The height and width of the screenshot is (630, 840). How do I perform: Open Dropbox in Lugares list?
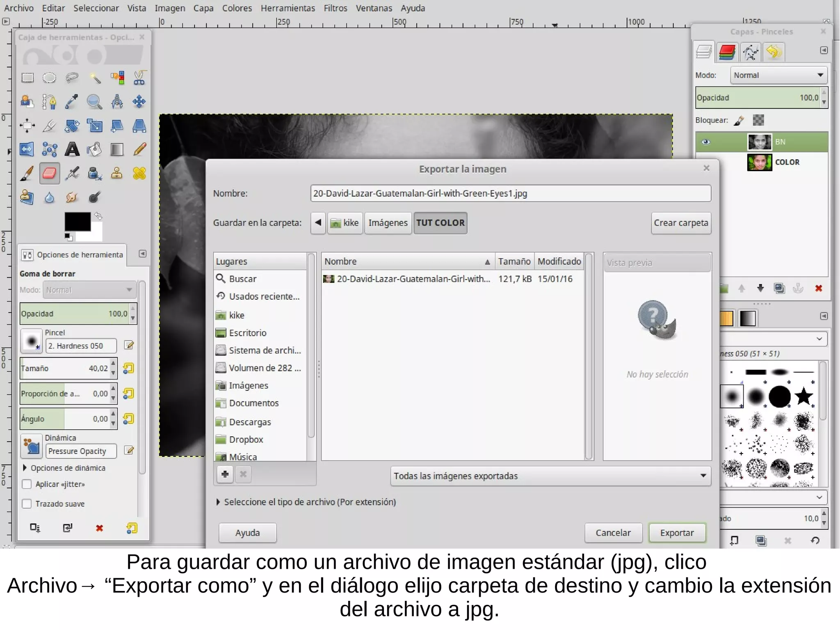point(246,440)
